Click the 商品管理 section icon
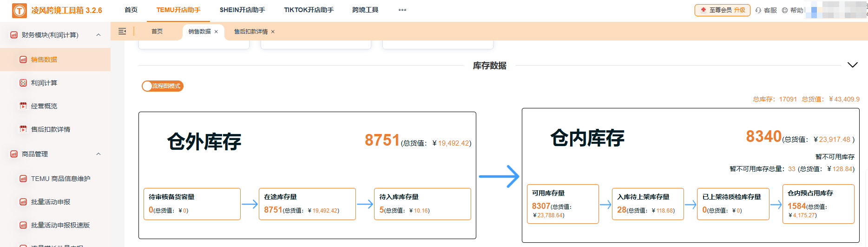Viewport: 868px width, 247px height. click(x=14, y=154)
